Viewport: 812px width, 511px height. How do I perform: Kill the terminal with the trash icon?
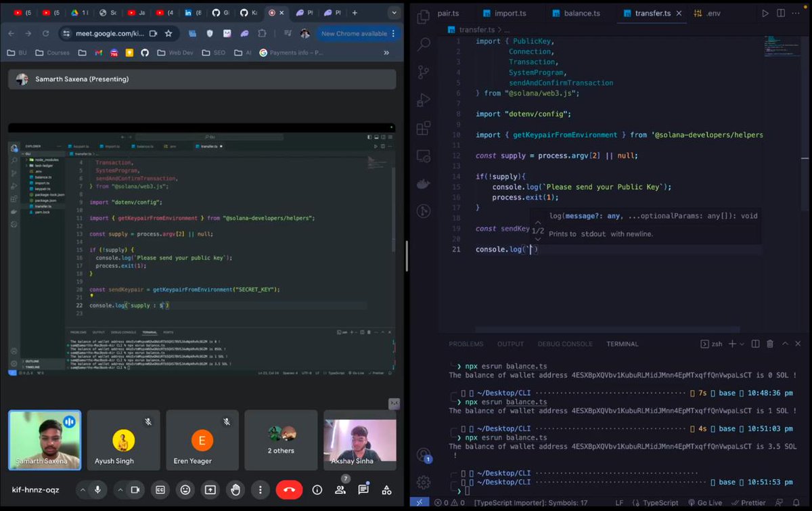tap(769, 344)
